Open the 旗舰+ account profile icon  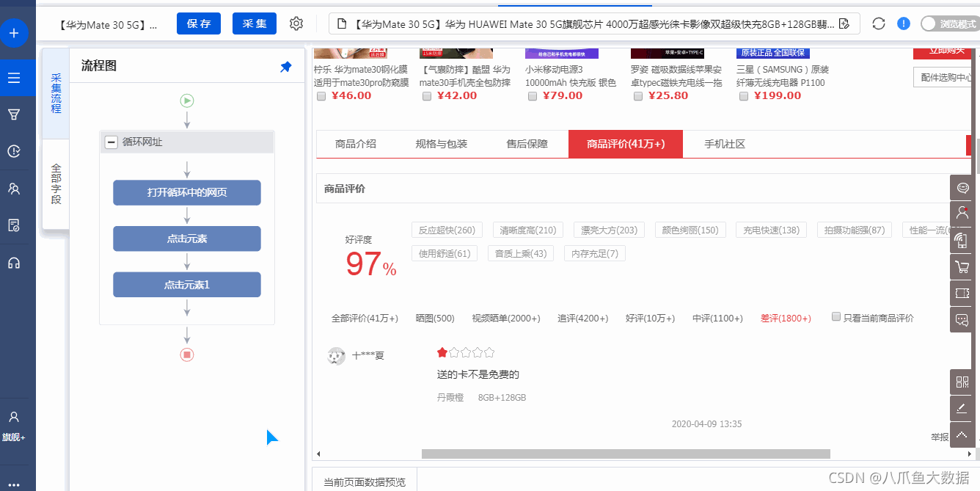pyautogui.click(x=14, y=417)
